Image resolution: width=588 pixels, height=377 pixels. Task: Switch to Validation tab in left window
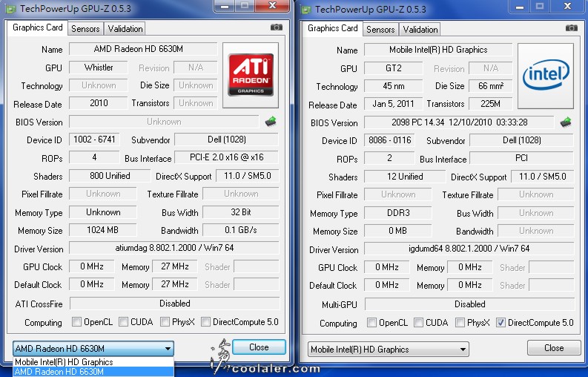coord(125,29)
